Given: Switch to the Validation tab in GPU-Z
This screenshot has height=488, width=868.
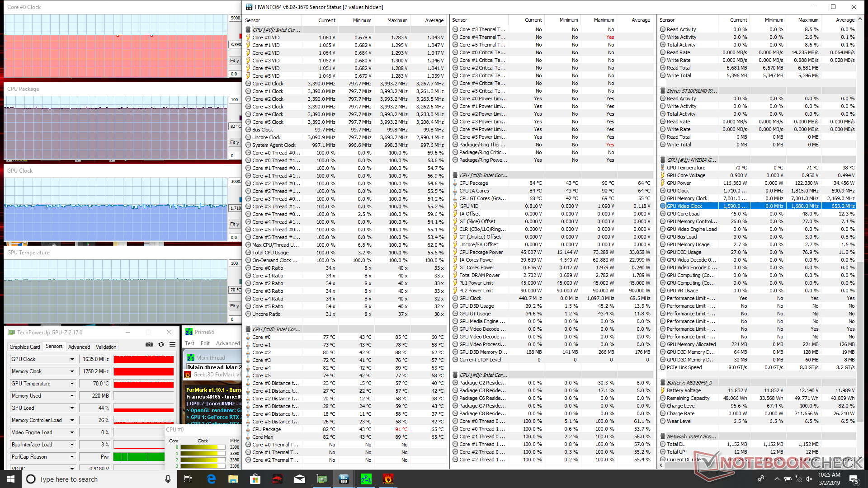Looking at the screenshot, I should [x=106, y=347].
